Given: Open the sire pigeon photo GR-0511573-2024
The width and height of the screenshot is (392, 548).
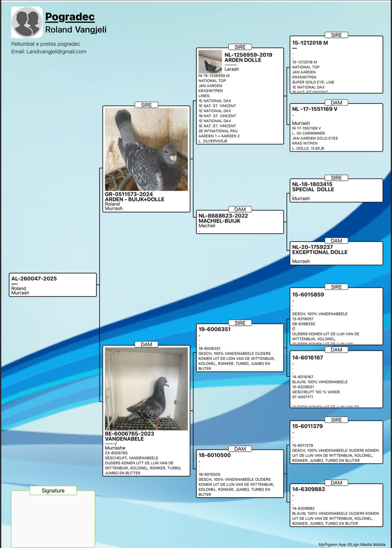Looking at the screenshot, I should [146, 150].
